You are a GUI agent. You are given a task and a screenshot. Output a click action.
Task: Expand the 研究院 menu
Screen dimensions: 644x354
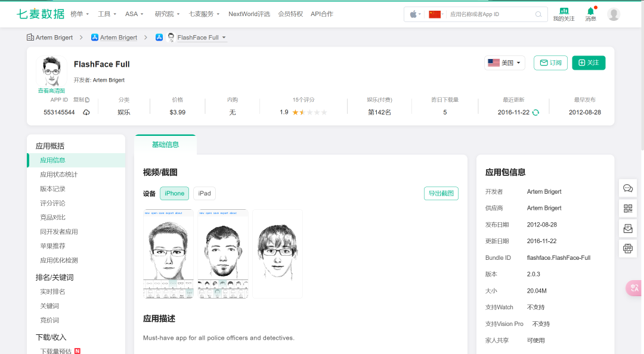point(167,14)
